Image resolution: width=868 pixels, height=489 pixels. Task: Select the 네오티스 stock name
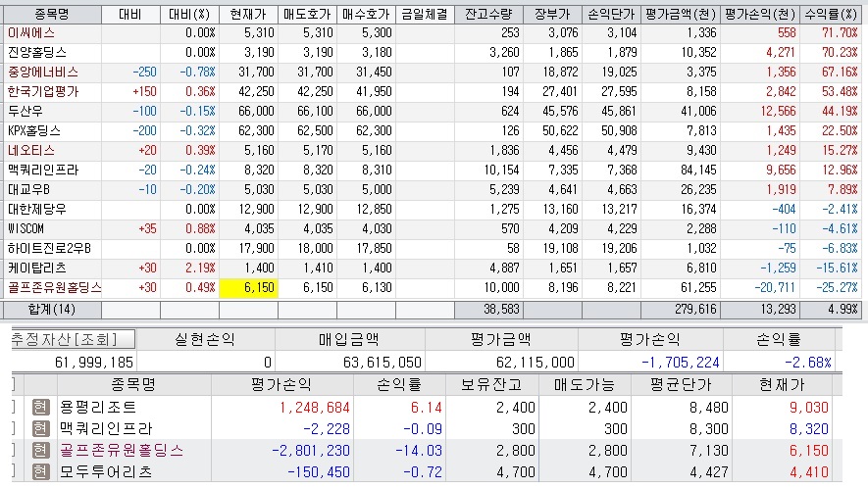(x=31, y=151)
